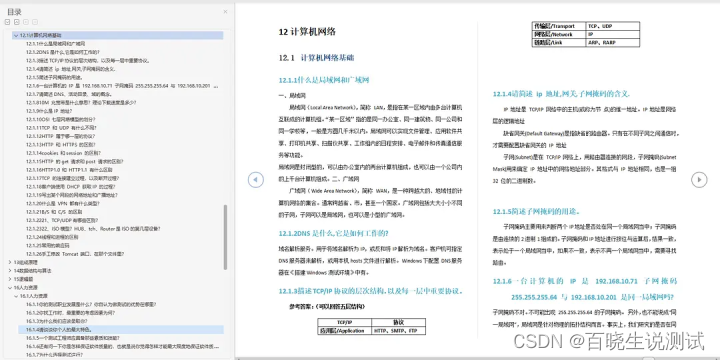
Task: Click the expand-all outline icon
Action: [x=8, y=22]
